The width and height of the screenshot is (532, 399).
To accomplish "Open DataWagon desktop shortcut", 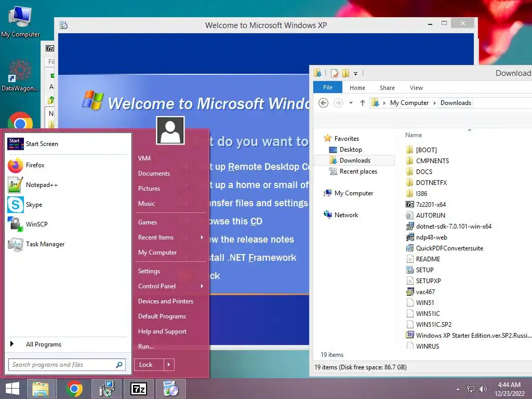I will point(20,75).
